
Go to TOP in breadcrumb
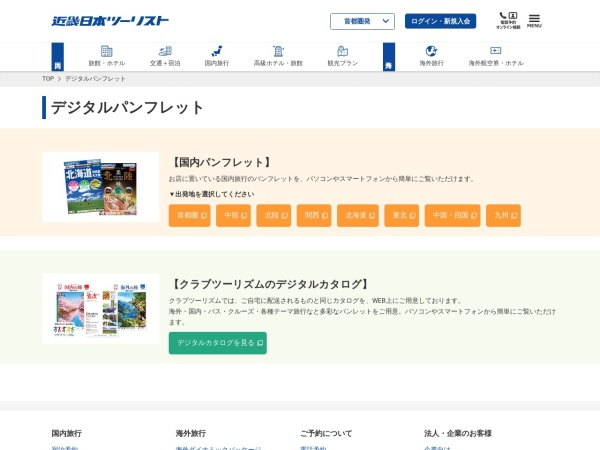48,78
